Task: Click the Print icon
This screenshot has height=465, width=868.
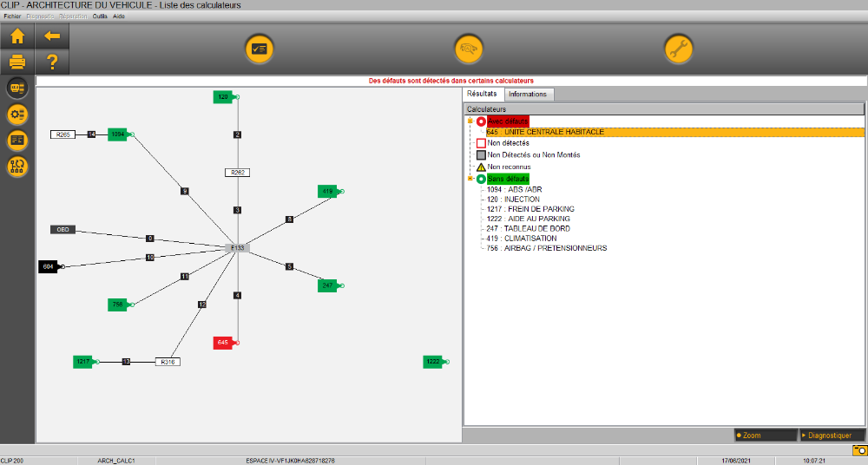Action: pyautogui.click(x=16, y=62)
